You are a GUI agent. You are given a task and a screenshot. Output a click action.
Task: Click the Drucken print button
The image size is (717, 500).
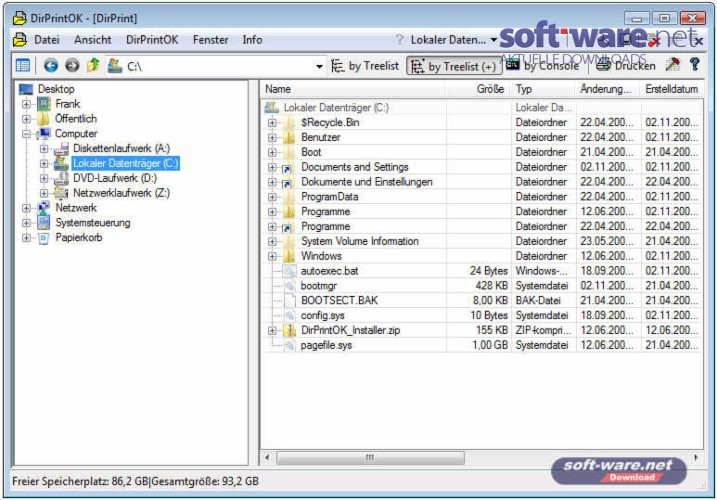[626, 66]
